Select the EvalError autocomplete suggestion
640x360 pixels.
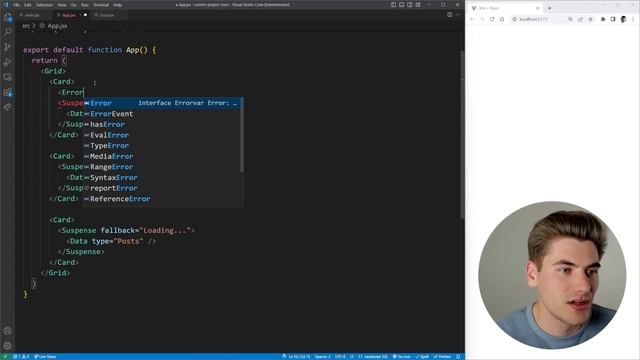tap(163, 135)
